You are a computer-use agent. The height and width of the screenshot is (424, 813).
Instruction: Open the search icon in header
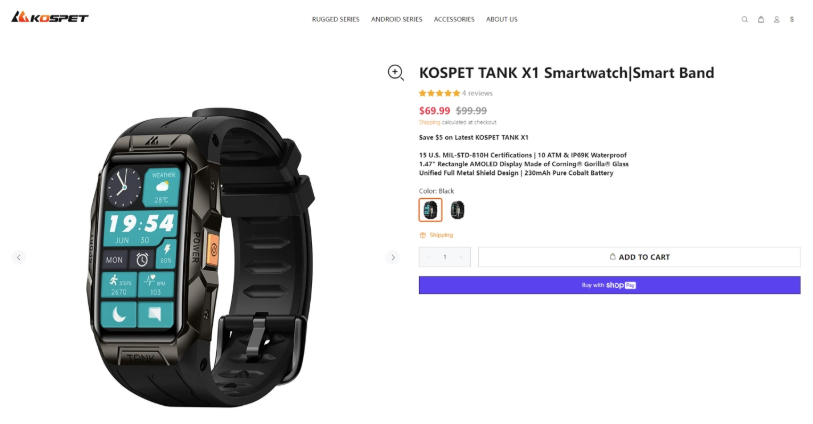(x=745, y=19)
